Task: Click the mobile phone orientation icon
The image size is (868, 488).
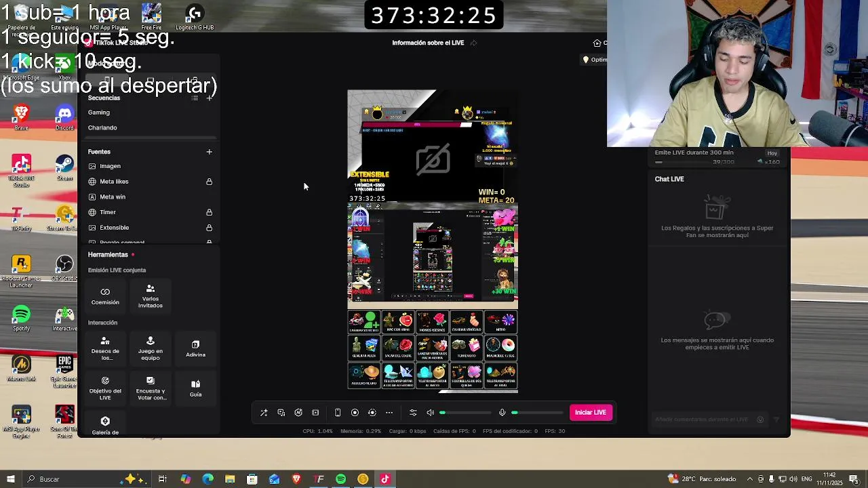Action: pyautogui.click(x=338, y=412)
